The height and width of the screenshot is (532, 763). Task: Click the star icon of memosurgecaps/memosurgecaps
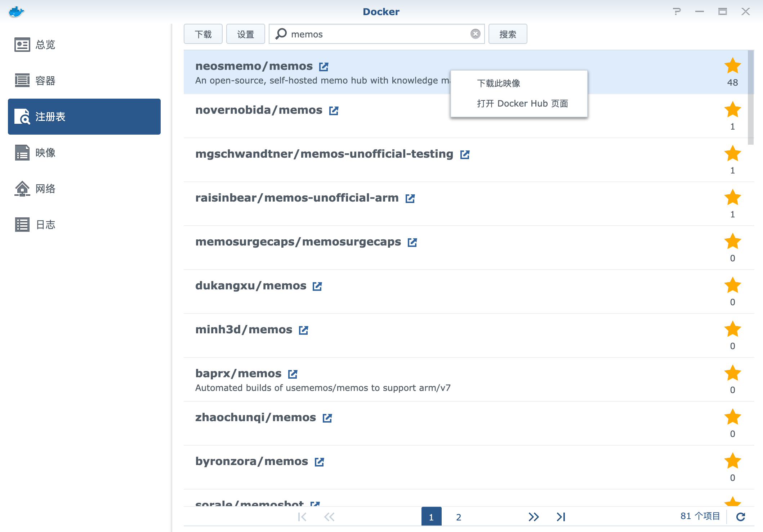click(x=732, y=242)
